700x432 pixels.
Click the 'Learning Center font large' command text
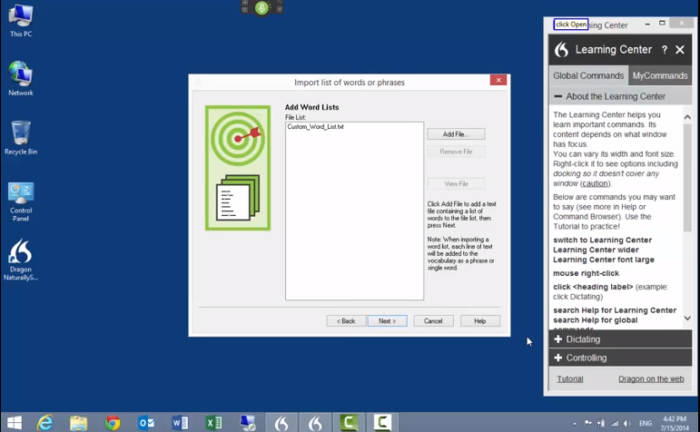click(x=604, y=260)
